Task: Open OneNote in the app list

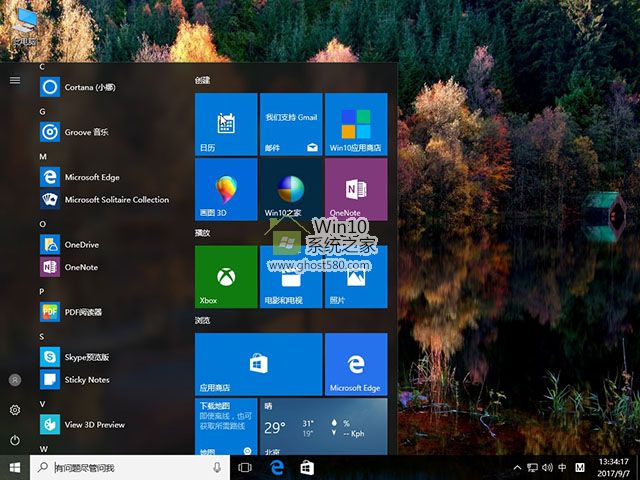Action: (x=110, y=267)
